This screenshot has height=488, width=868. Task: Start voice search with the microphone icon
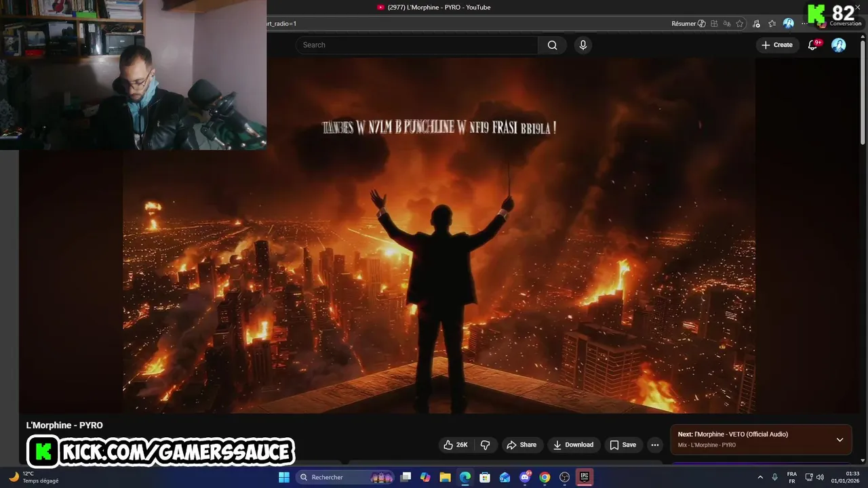(583, 45)
